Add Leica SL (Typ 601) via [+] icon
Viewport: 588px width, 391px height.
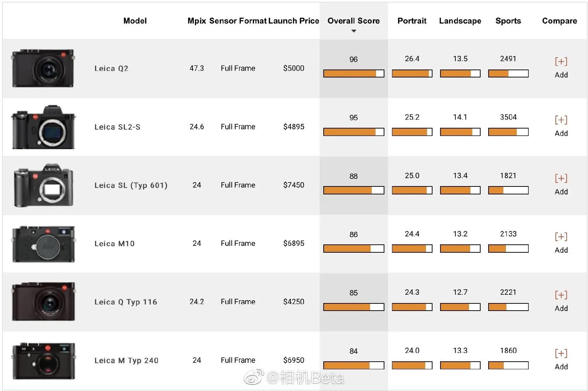(561, 178)
